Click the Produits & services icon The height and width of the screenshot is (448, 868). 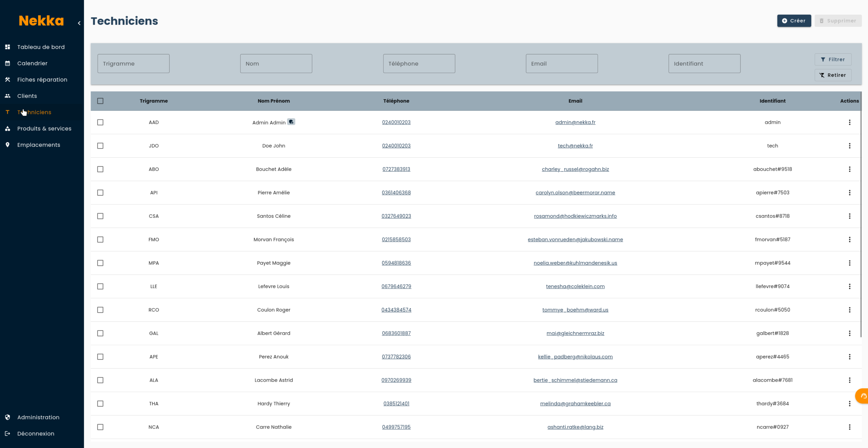(7, 128)
